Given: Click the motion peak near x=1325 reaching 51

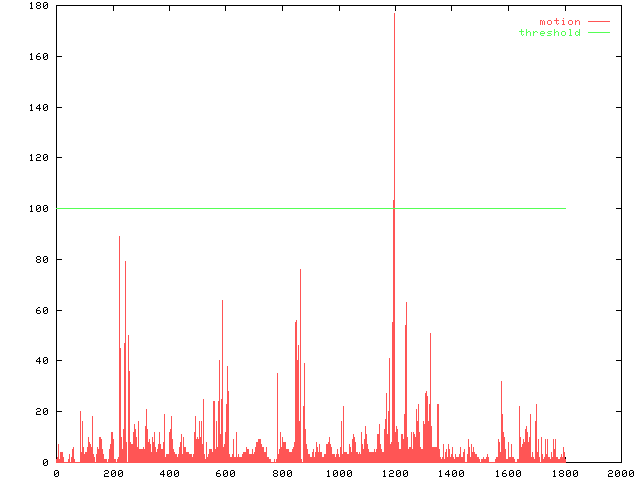Looking at the screenshot, I should pyautogui.click(x=430, y=334).
